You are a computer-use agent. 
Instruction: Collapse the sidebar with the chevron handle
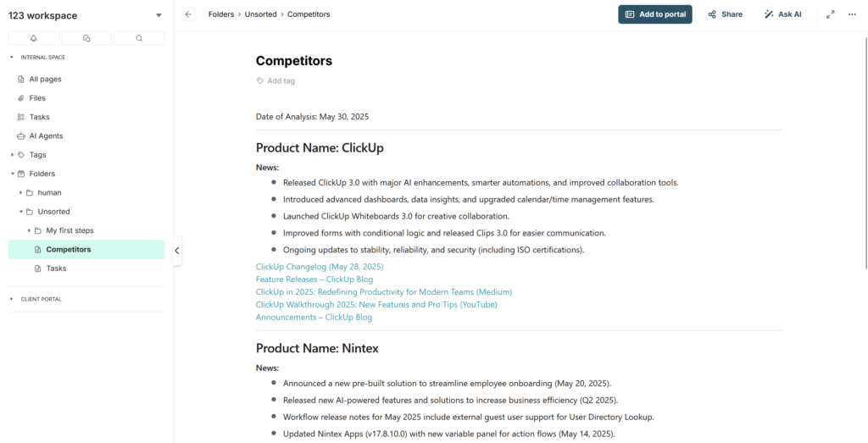pos(177,251)
